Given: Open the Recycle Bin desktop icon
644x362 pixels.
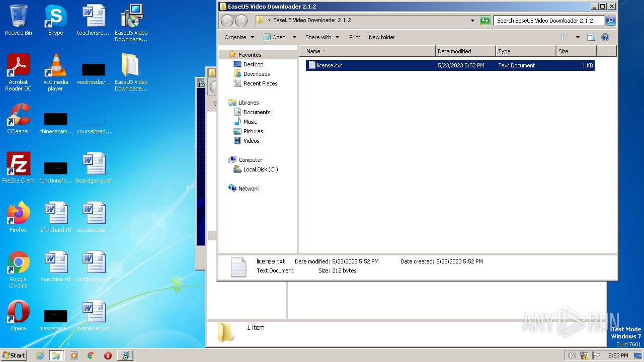Looking at the screenshot, I should [x=18, y=20].
